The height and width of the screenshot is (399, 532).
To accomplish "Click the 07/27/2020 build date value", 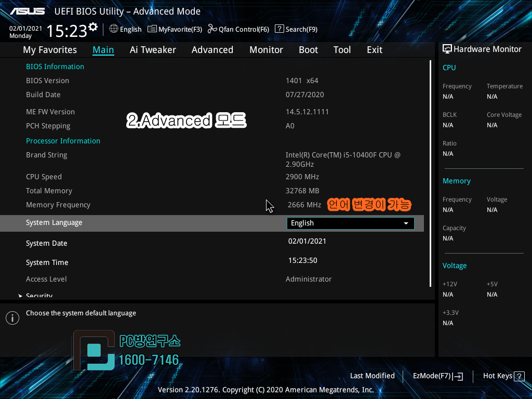I will coord(304,95).
